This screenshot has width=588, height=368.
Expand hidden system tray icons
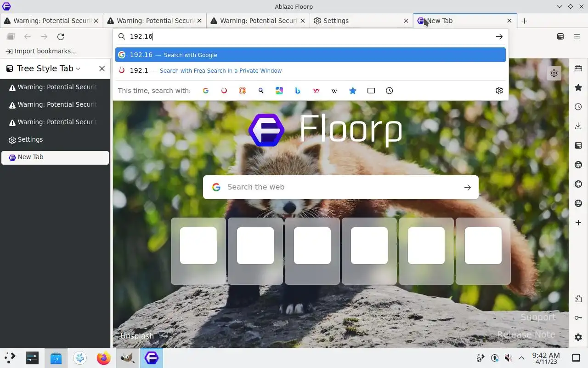click(521, 358)
